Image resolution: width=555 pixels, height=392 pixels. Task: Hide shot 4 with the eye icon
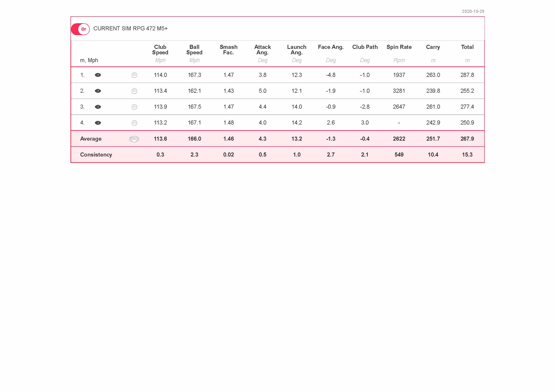tap(98, 123)
